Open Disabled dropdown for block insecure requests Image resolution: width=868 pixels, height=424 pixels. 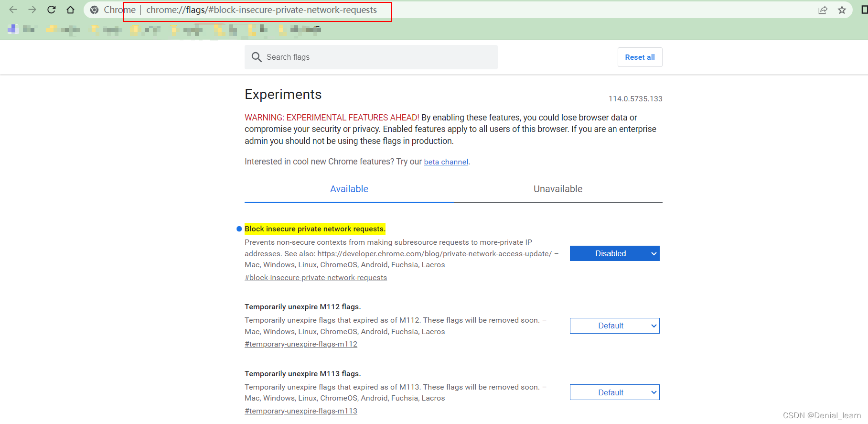click(x=615, y=253)
